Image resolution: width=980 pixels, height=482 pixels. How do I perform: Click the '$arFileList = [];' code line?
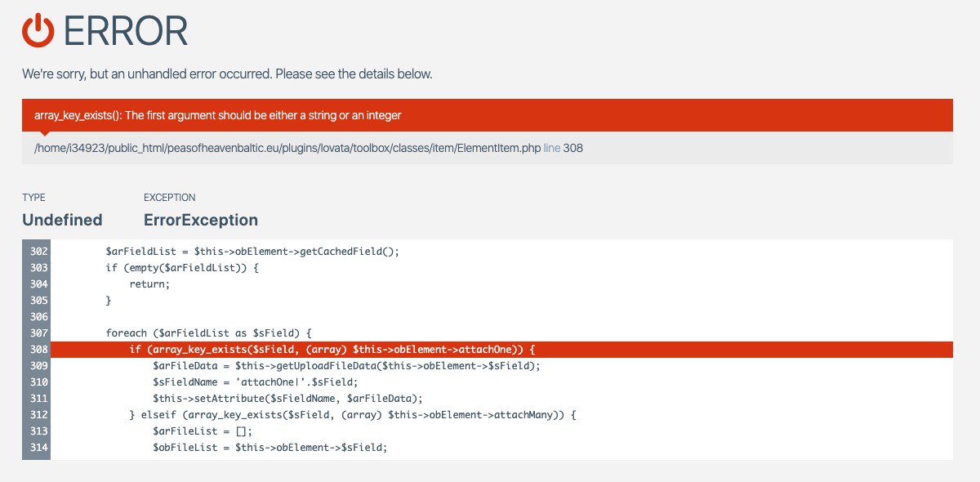[x=203, y=431]
